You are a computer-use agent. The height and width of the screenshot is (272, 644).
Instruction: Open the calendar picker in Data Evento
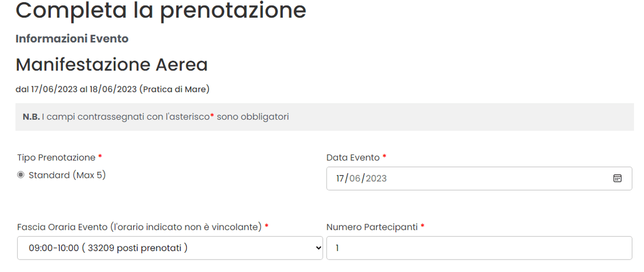(617, 179)
